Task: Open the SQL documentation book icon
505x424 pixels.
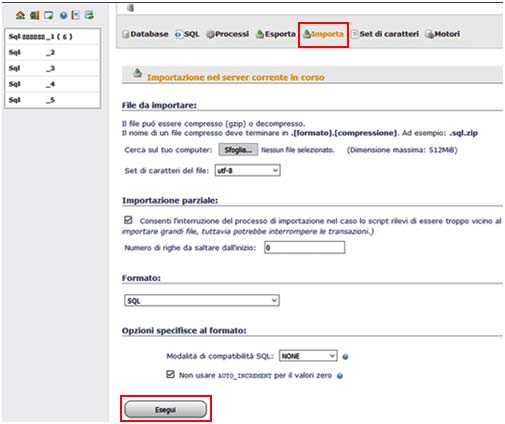Action: [76, 15]
